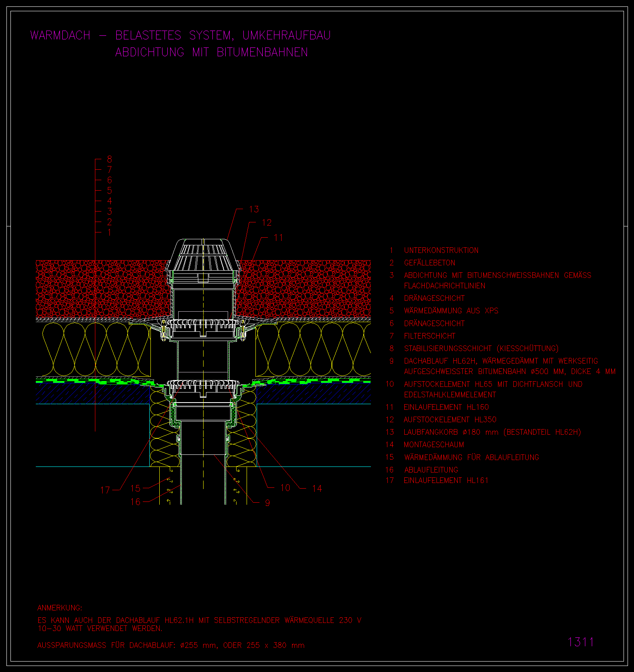Screen dimensions: 634x672
Task: Click legend entry 'MONTAGESCHAUM'
Action: pyautogui.click(x=434, y=444)
